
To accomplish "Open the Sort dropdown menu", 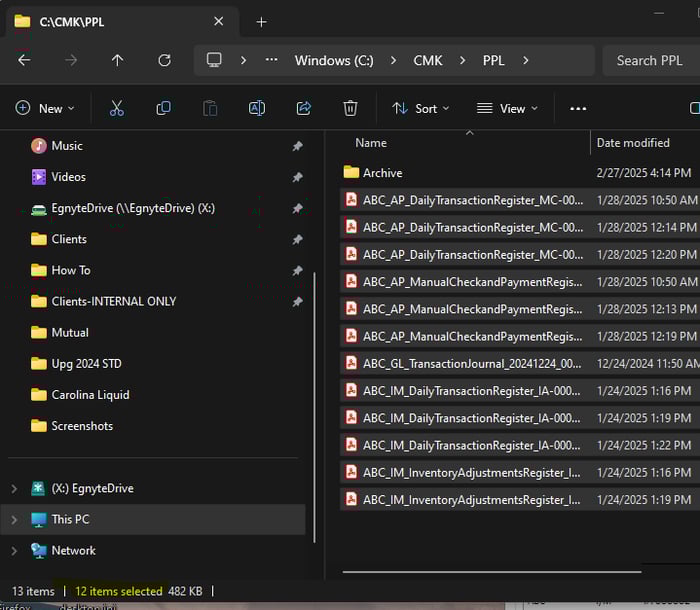I will [420, 108].
